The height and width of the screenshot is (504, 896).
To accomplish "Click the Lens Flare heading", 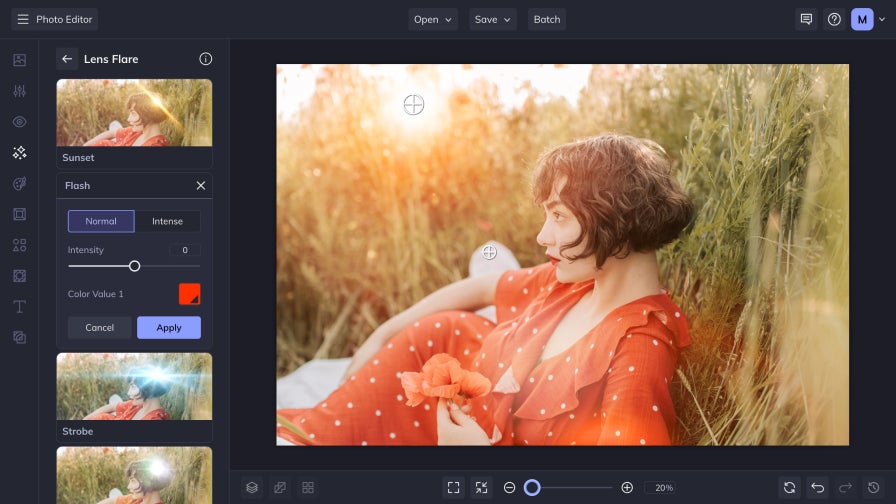I will [111, 59].
